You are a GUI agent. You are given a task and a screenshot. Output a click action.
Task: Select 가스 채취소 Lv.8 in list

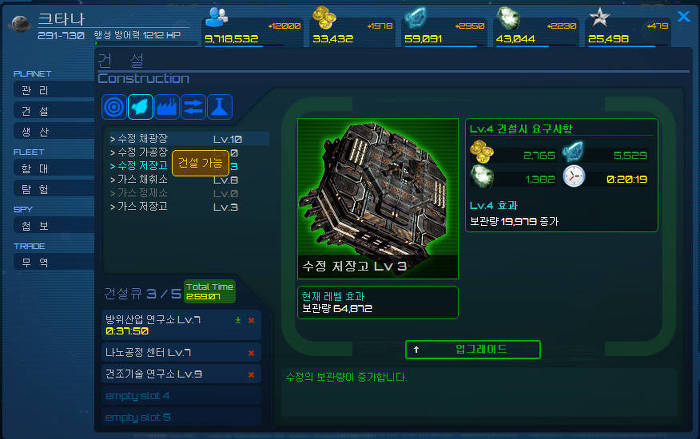(175, 180)
